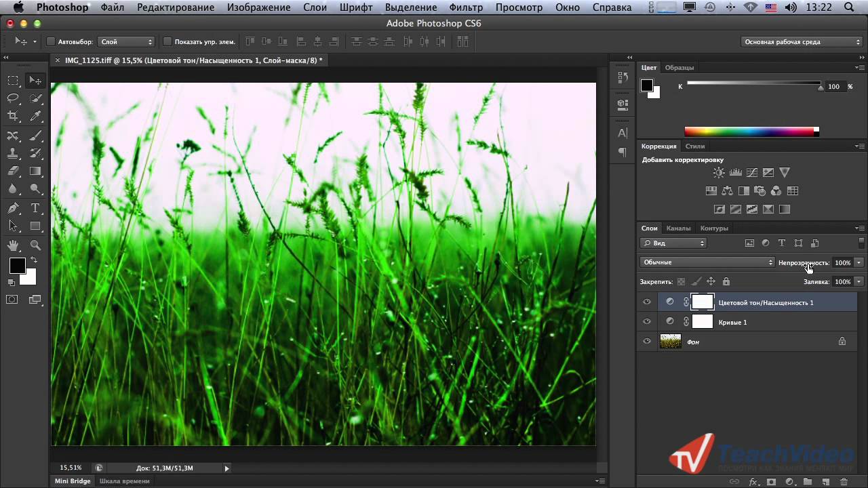Enable Show transform controls (Показать упр. элем.) checkbox
Screen dimensions: 868x488
click(167, 41)
